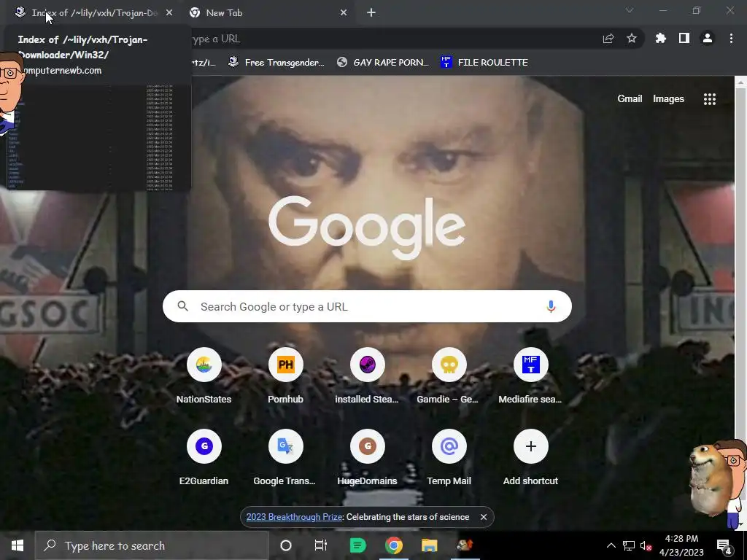Image resolution: width=747 pixels, height=560 pixels.
Task: Click the magnifier icon in Google search box
Action: click(x=183, y=306)
